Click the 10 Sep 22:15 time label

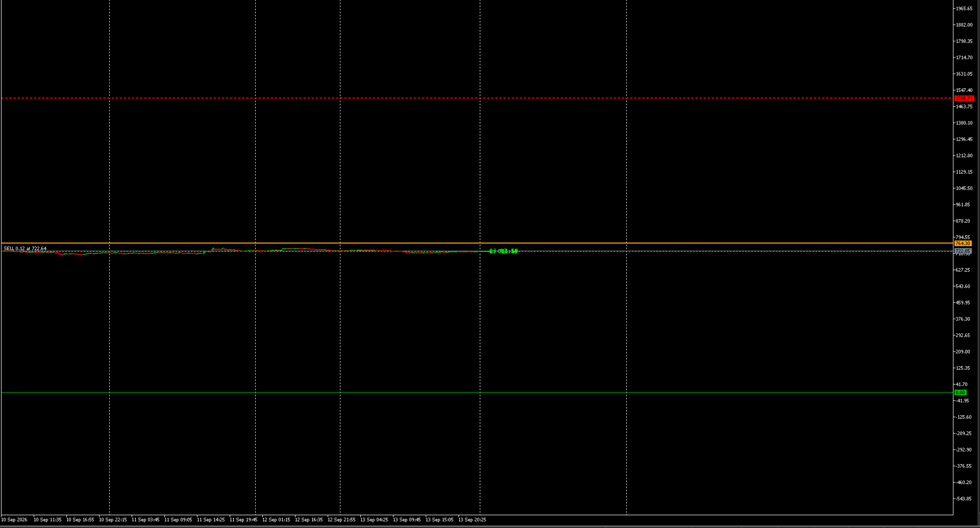113,520
